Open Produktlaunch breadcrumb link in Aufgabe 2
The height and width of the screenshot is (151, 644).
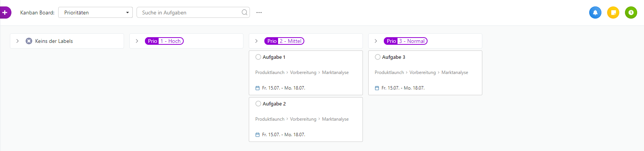point(270,119)
